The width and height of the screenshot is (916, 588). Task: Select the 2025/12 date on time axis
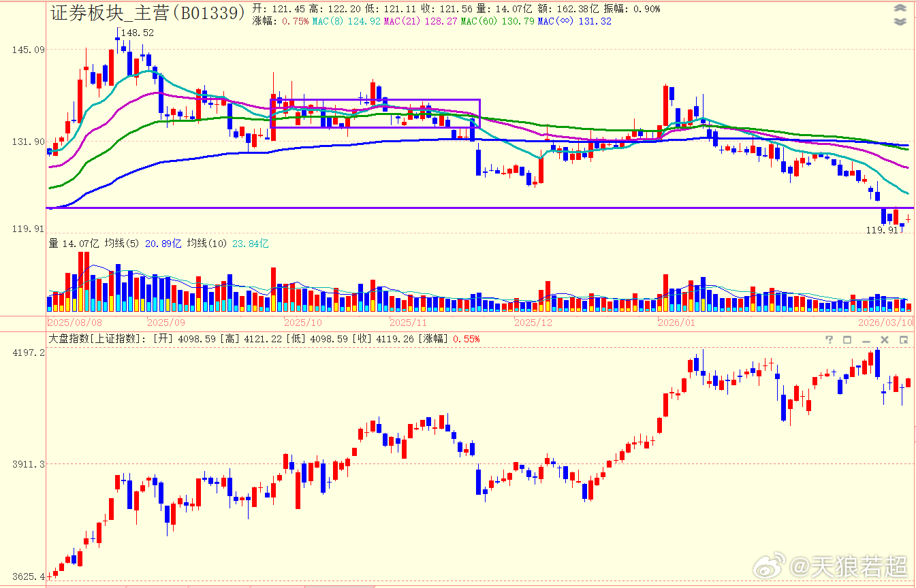coord(535,322)
